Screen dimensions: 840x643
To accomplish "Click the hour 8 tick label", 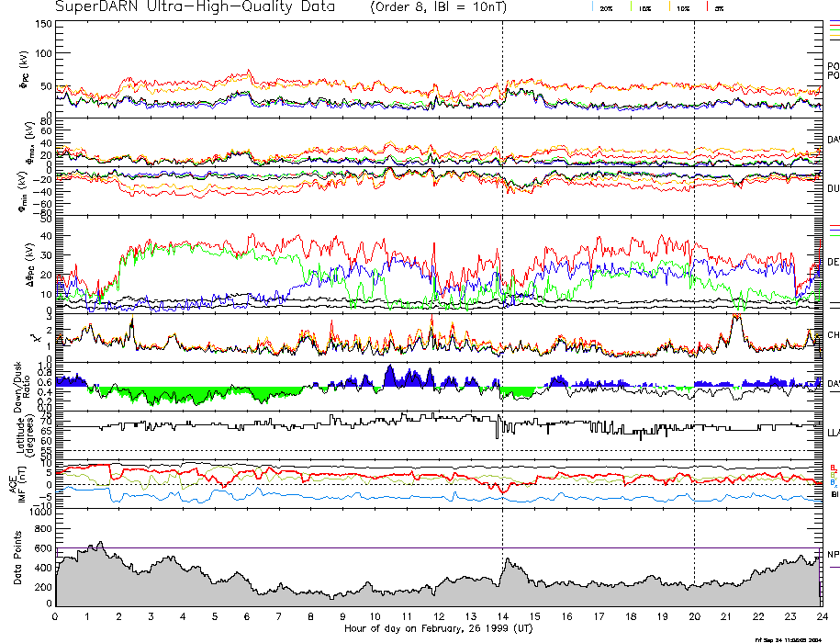I will point(311,616).
